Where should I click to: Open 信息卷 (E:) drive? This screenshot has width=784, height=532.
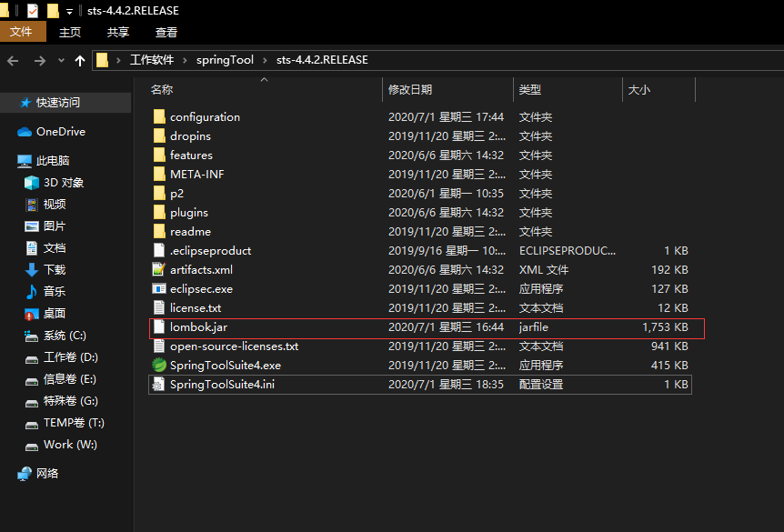pos(60,379)
